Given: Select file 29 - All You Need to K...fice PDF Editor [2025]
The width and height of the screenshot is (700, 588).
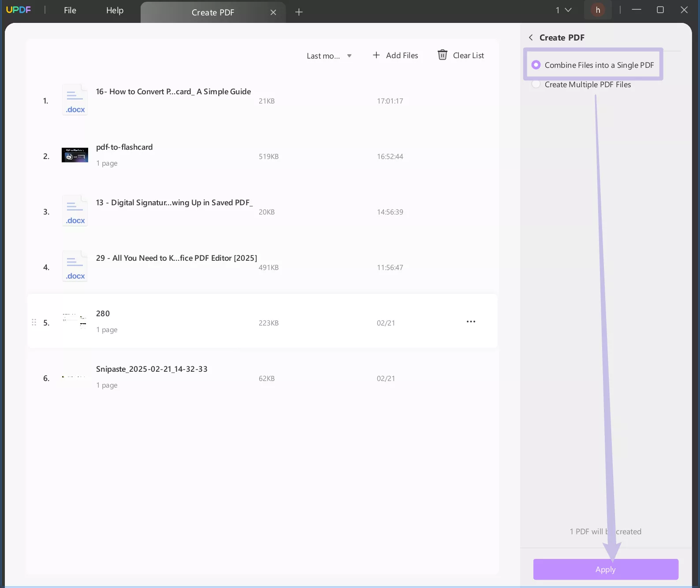Looking at the screenshot, I should click(176, 258).
